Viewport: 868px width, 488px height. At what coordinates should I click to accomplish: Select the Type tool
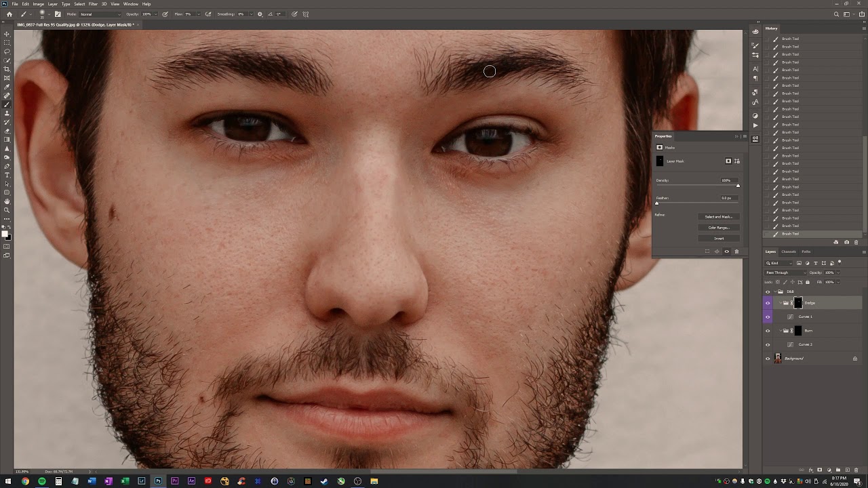pos(7,175)
